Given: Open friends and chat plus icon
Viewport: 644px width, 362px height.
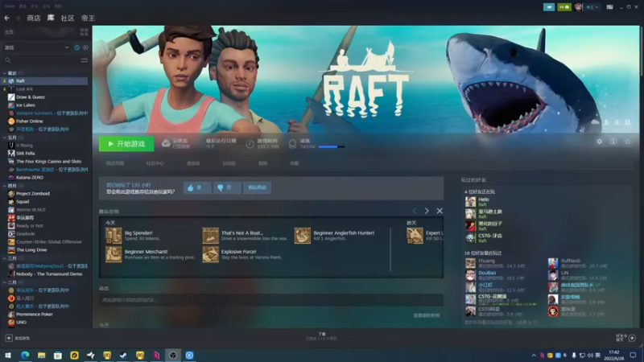Looking at the screenshot, I should tap(632, 338).
